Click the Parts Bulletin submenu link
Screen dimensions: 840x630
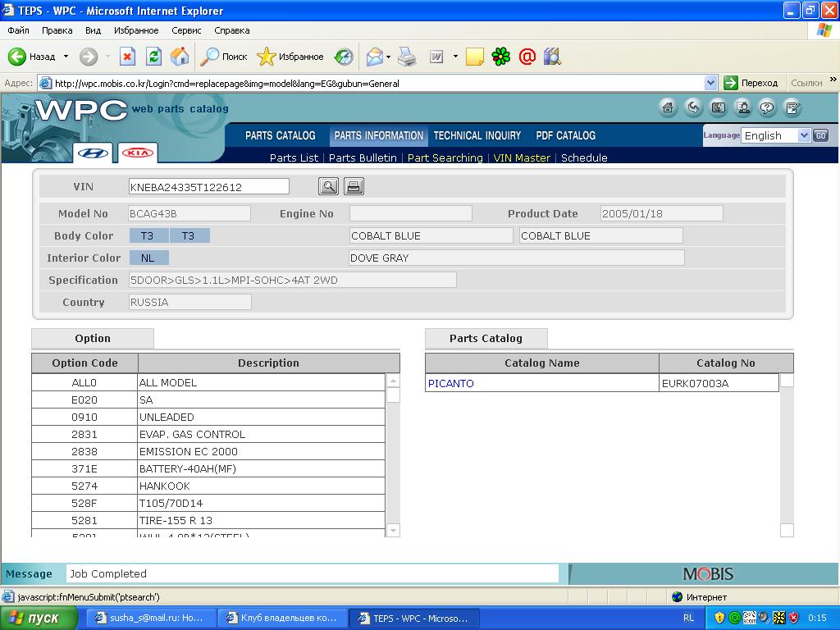coord(362,157)
